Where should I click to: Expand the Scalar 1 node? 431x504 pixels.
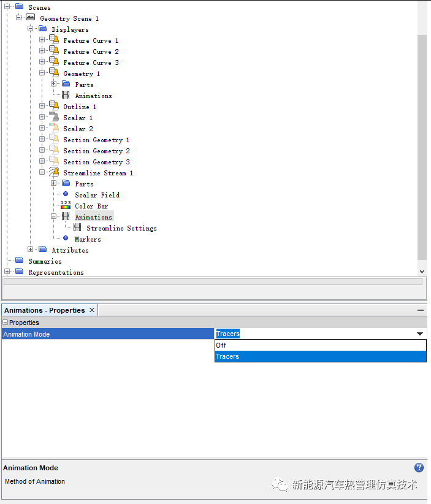click(42, 116)
